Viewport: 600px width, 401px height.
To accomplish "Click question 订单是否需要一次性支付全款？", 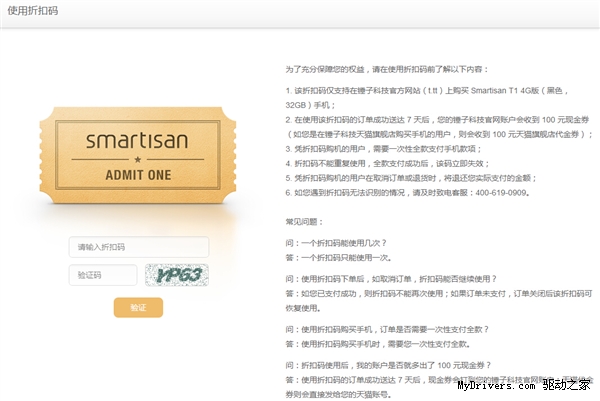I will coord(387,329).
